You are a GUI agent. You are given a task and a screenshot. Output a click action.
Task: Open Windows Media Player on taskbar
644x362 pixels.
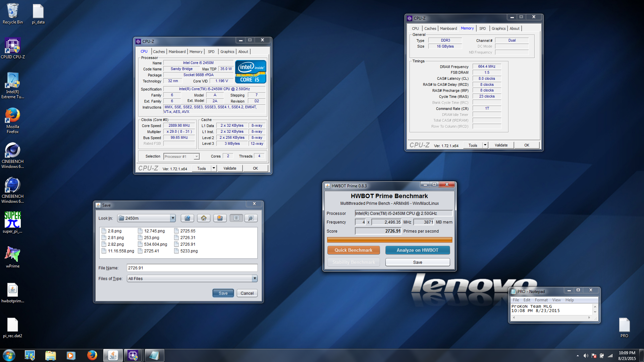pyautogui.click(x=71, y=355)
